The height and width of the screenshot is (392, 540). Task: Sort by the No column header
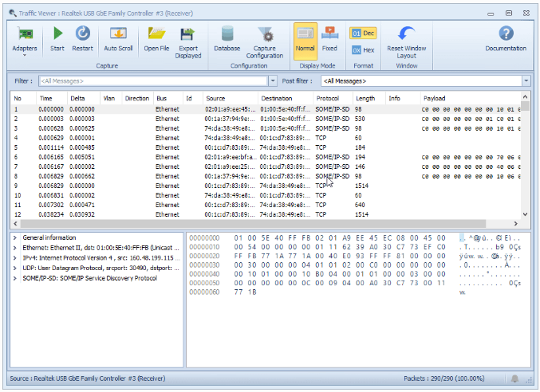click(23, 98)
